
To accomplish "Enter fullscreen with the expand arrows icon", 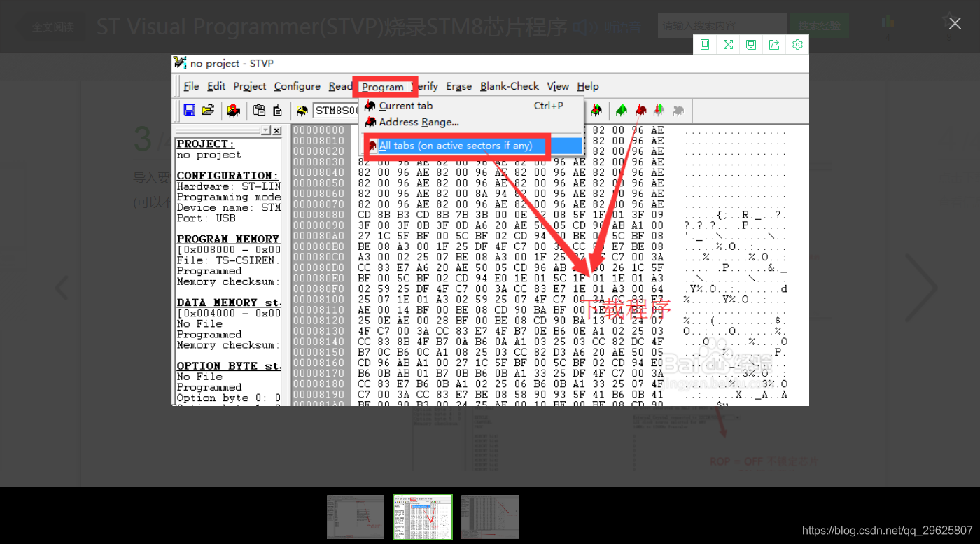I will pyautogui.click(x=728, y=44).
